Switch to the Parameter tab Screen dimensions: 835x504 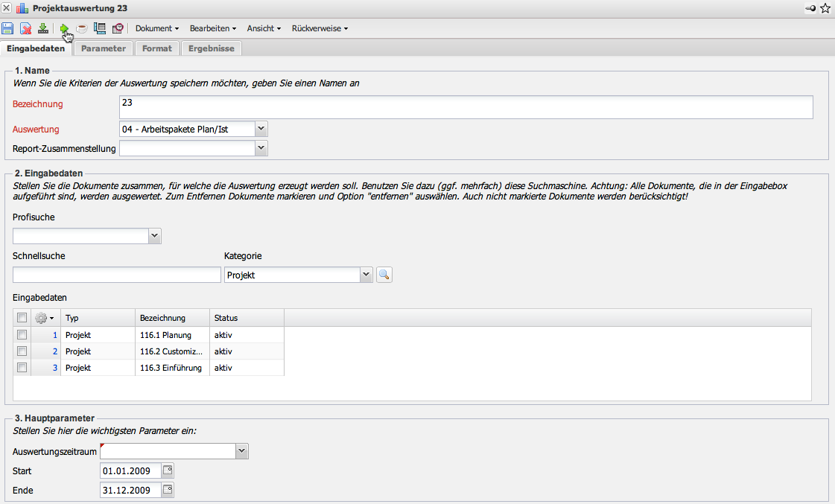[104, 48]
